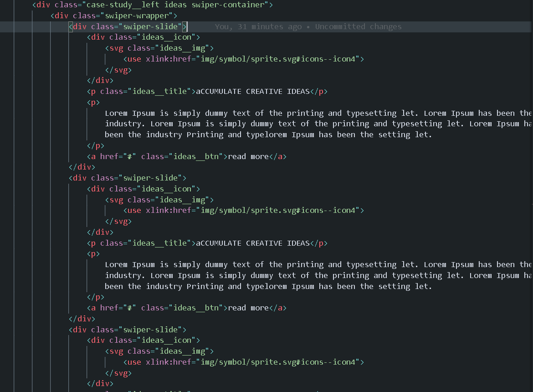
Task: Click second paragraph's "been the industry Printing" line
Action: click(268, 286)
